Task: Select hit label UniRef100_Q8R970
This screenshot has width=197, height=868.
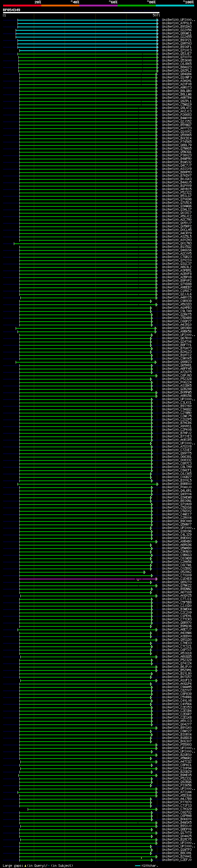Action: (x=177, y=623)
